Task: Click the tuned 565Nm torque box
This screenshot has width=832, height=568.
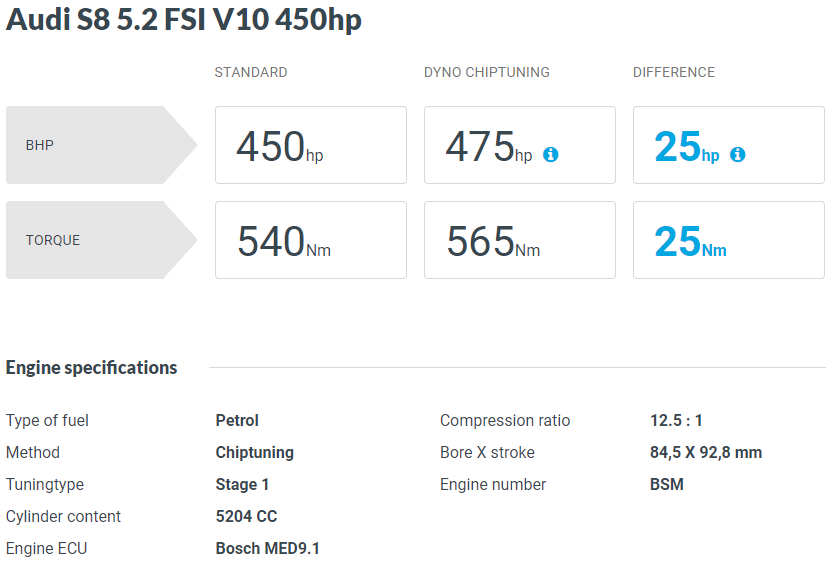Action: tap(520, 240)
